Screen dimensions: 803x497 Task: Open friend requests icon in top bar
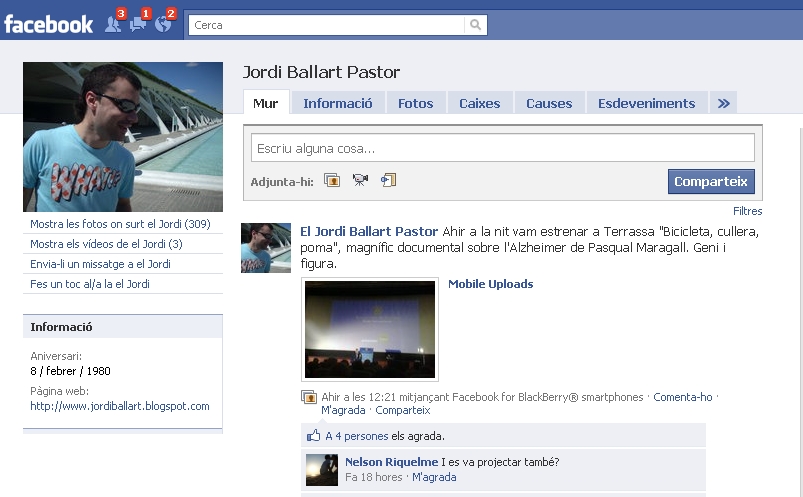[x=113, y=24]
